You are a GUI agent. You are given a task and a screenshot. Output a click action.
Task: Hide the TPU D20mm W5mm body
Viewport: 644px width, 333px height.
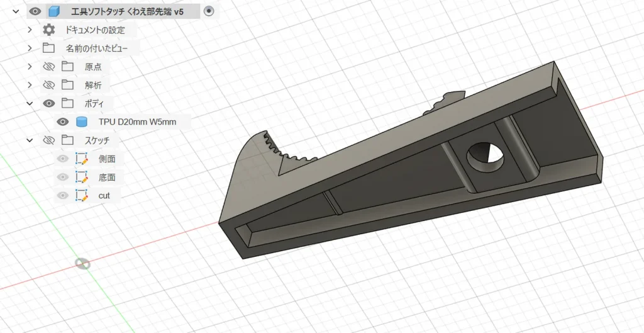62,121
